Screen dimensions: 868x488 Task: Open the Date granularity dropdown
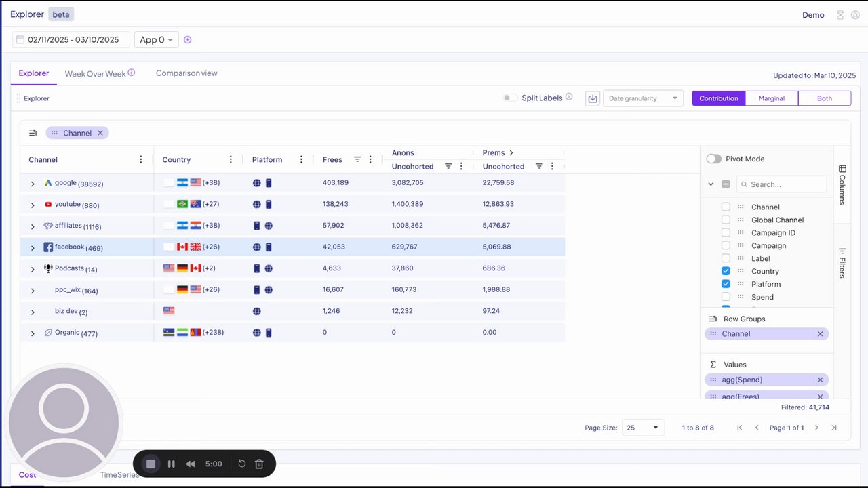(643, 98)
